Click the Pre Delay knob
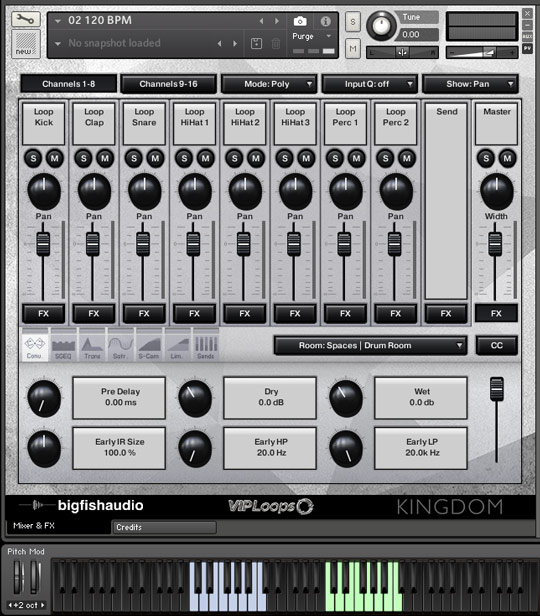540x616 pixels. (x=44, y=398)
